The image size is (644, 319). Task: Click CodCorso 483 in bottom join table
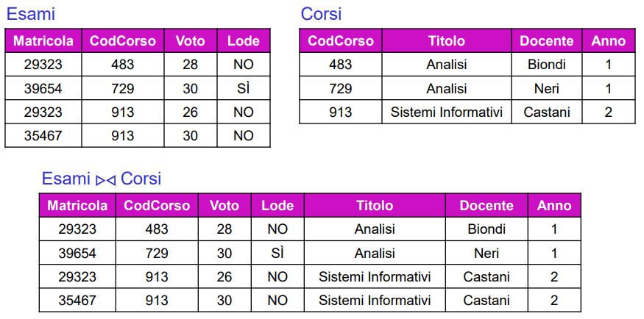click(x=157, y=229)
